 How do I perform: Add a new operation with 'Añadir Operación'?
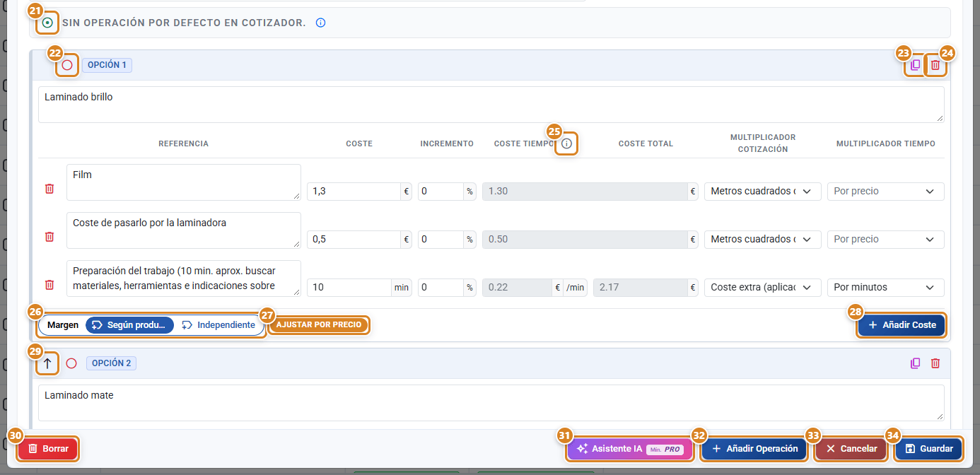click(754, 449)
